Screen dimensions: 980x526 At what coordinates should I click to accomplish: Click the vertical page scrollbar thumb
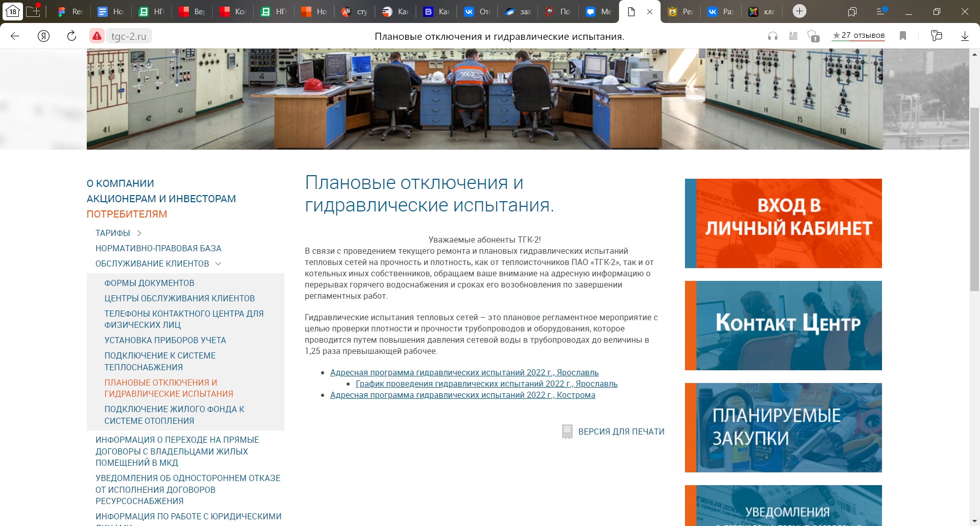tap(974, 199)
